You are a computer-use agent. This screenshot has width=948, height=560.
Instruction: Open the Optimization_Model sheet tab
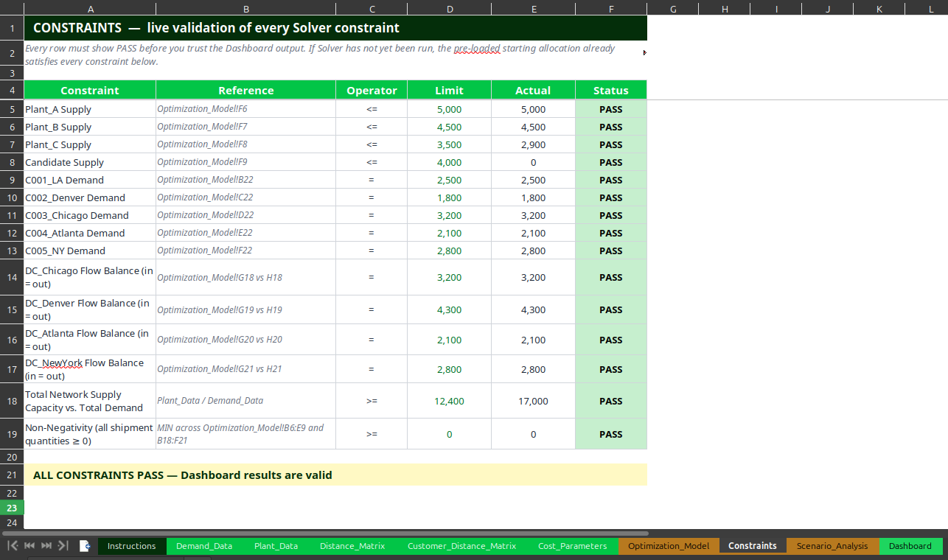tap(669, 546)
